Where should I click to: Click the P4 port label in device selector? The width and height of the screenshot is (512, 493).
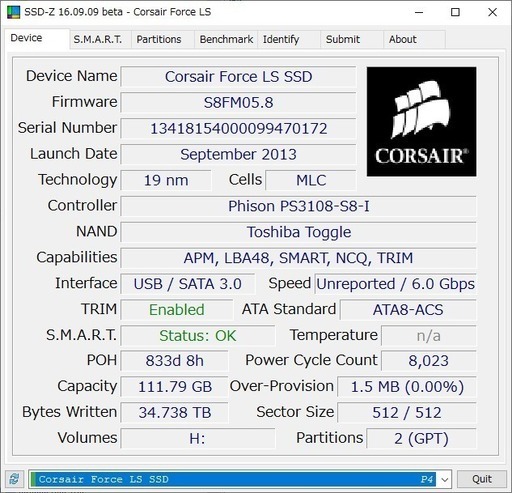pos(426,480)
